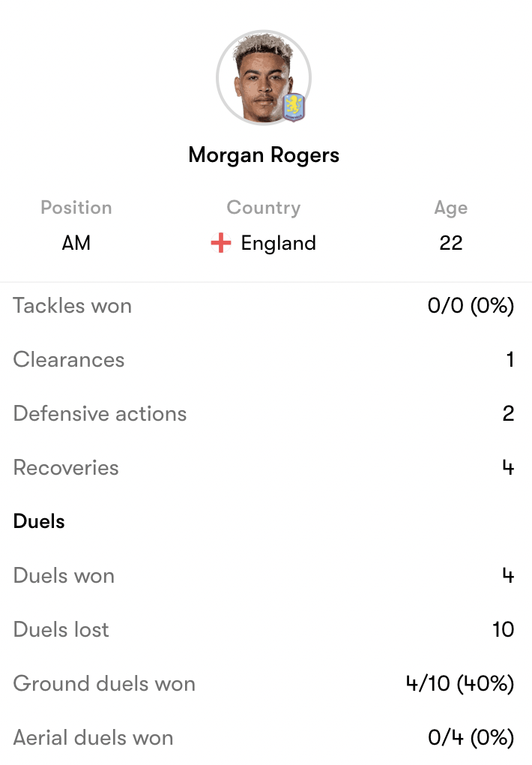Select the England country label
Viewport: 532px width, 765px height.
click(279, 243)
